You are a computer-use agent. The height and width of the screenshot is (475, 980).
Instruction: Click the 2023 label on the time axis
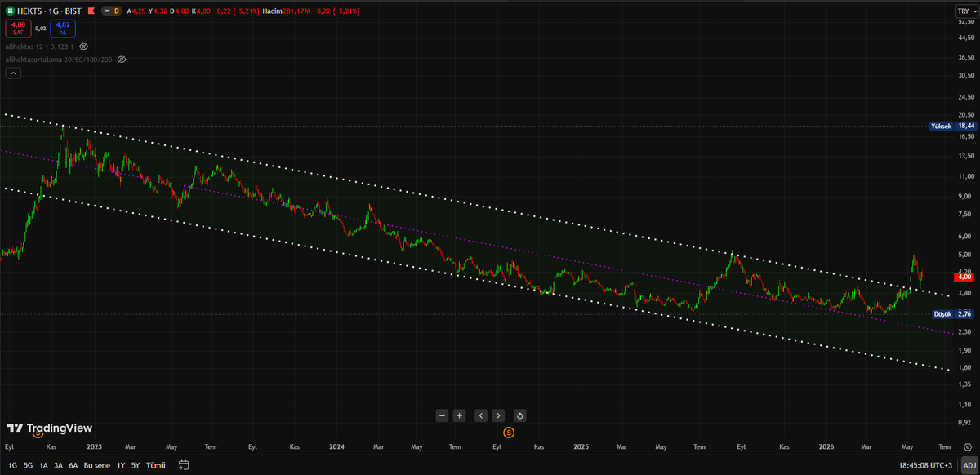tap(94, 447)
